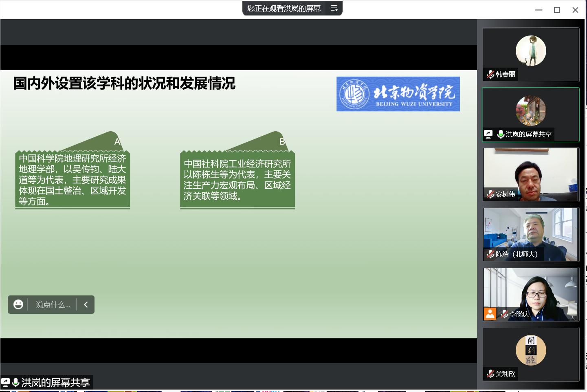Open the menu icon beside 您正在观看洪岚的屏幕

point(334,8)
